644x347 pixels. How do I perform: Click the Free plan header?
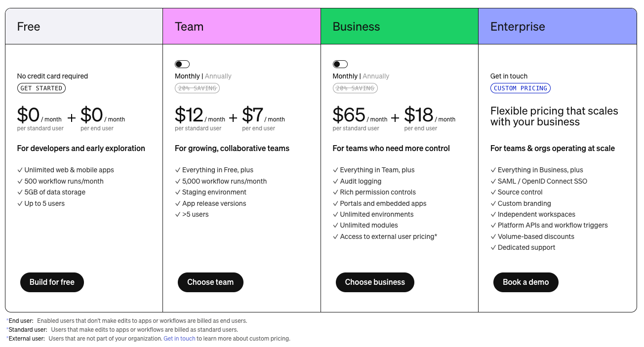coord(84,27)
